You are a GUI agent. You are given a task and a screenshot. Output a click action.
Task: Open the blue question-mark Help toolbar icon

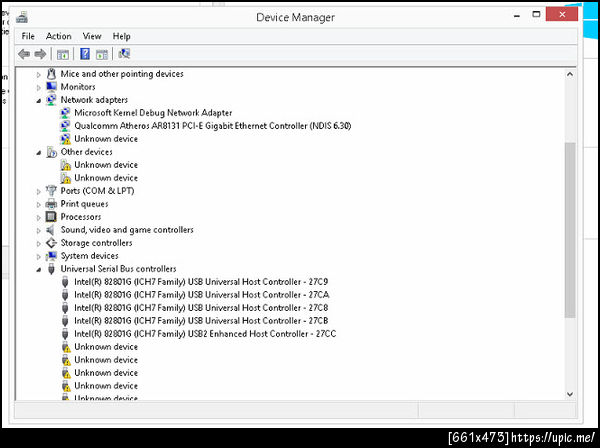pos(85,54)
